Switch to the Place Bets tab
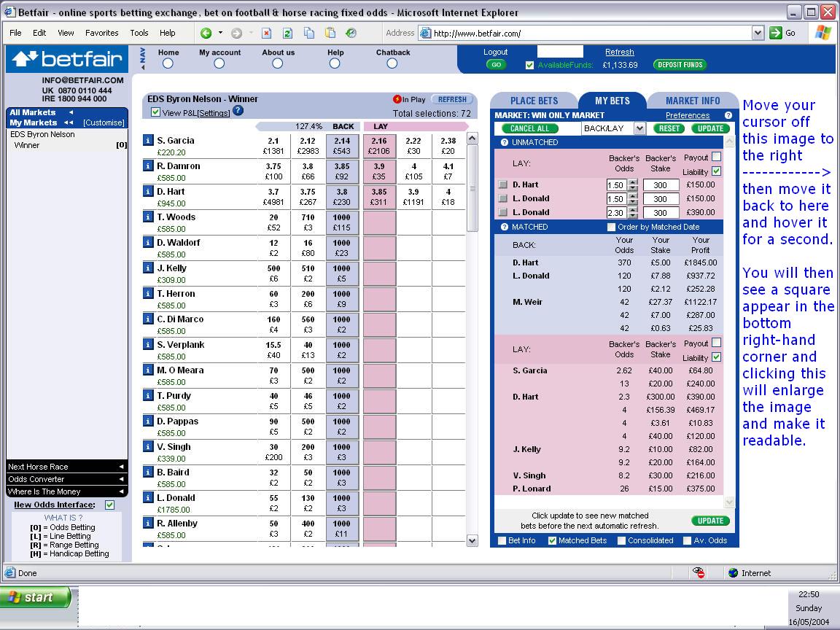Image resolution: width=840 pixels, height=630 pixels. tap(534, 101)
